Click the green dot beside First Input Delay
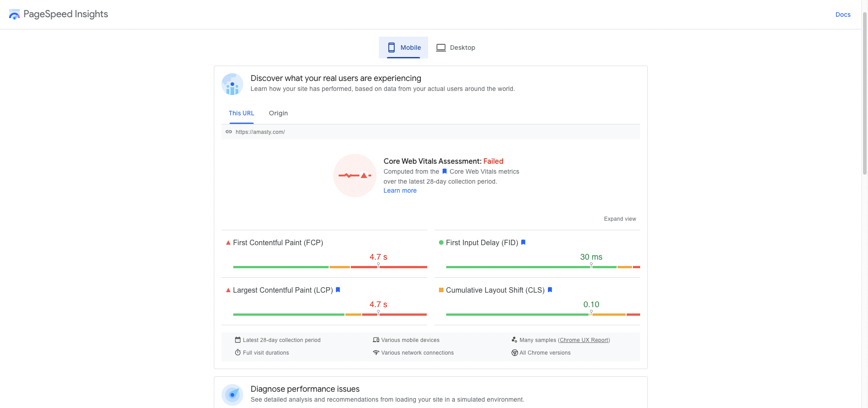The width and height of the screenshot is (868, 408). (441, 243)
